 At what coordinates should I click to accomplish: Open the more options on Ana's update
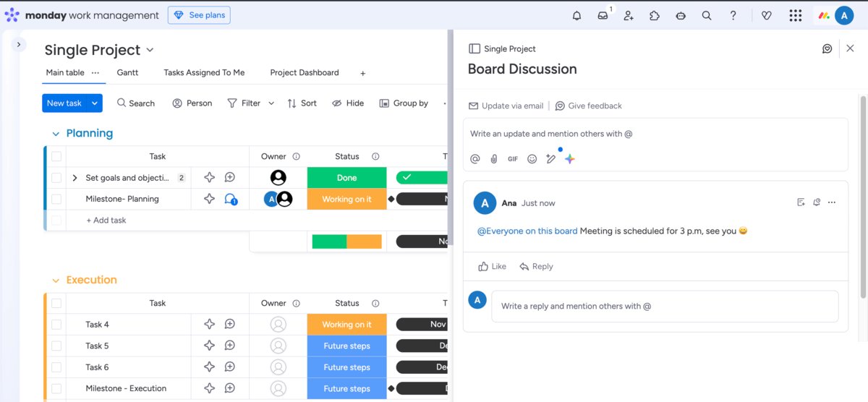832,202
